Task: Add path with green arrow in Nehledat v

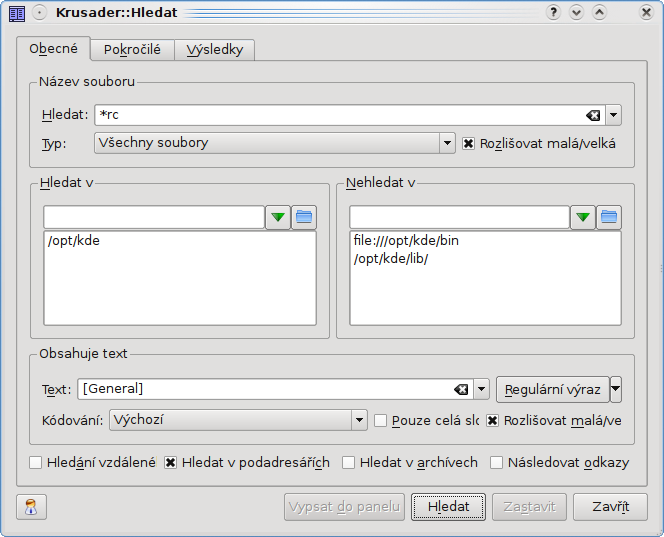Action: (583, 217)
